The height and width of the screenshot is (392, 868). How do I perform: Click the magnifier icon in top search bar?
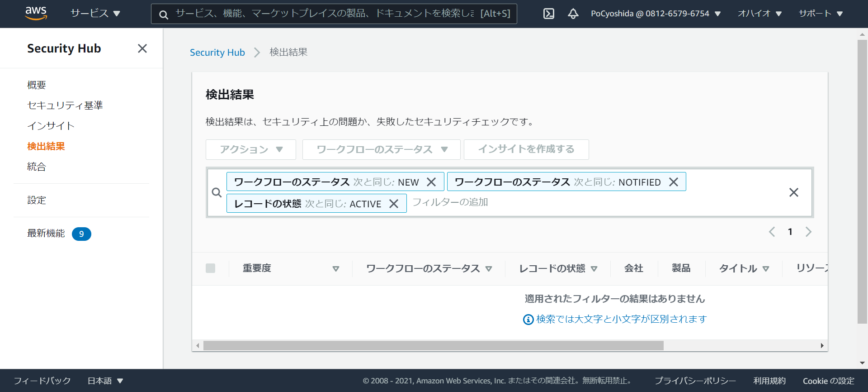[164, 14]
